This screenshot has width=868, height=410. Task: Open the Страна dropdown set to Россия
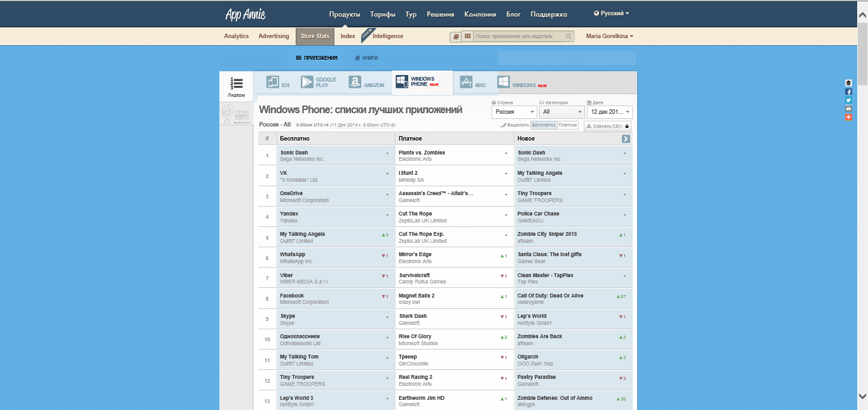514,112
